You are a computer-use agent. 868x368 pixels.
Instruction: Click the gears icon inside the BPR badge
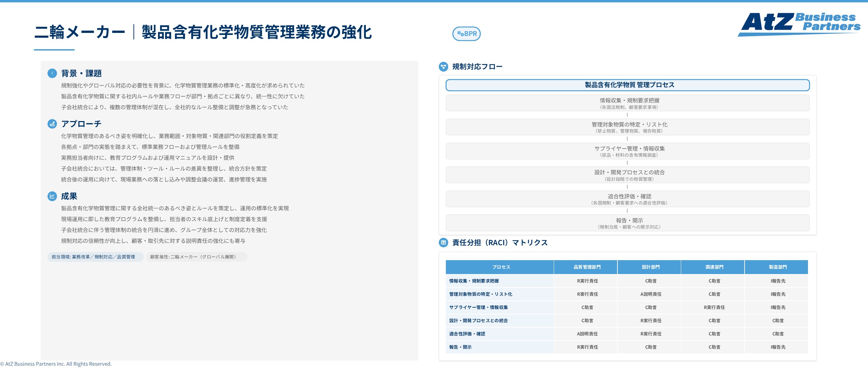[x=459, y=34]
